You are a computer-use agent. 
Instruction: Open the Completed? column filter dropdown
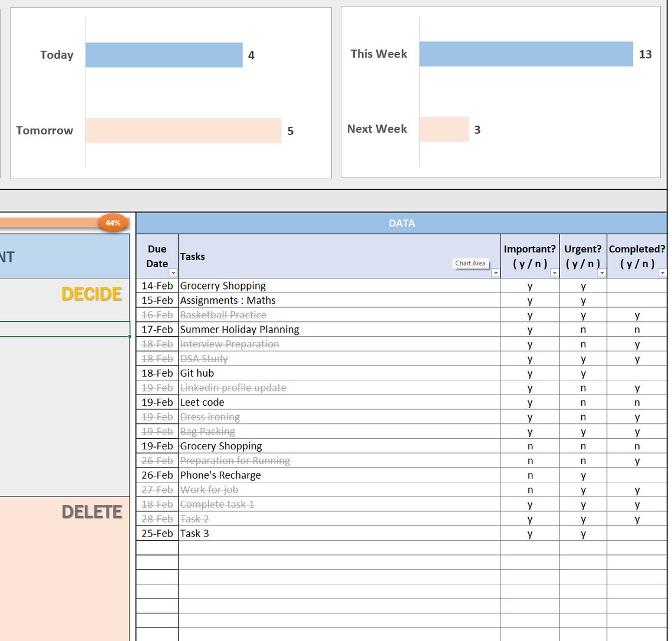coord(661,273)
